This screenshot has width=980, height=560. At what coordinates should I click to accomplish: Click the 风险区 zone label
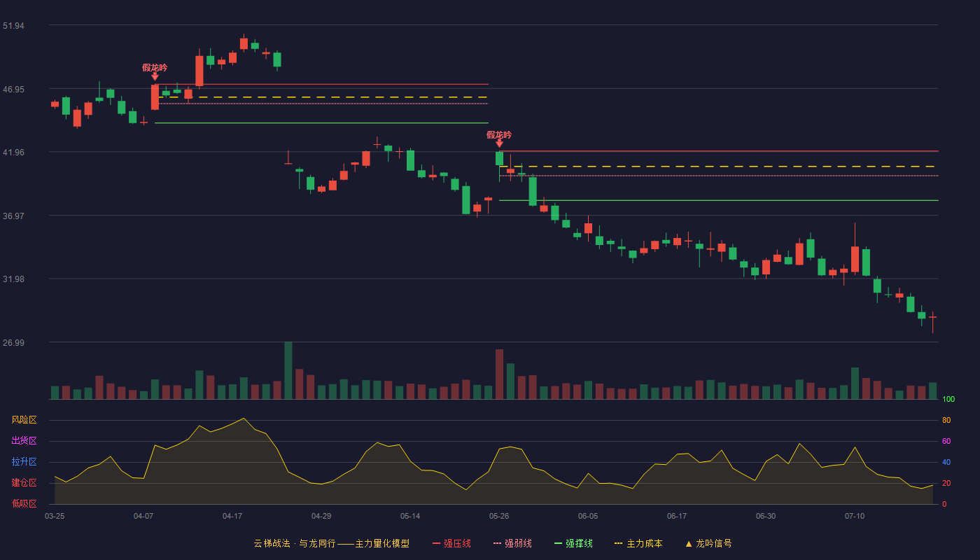pos(24,420)
